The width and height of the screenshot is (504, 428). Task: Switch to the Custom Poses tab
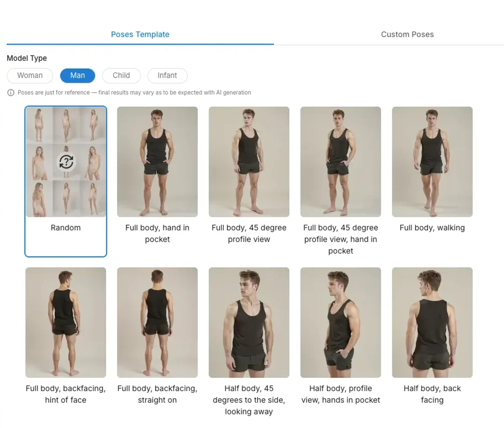[407, 34]
